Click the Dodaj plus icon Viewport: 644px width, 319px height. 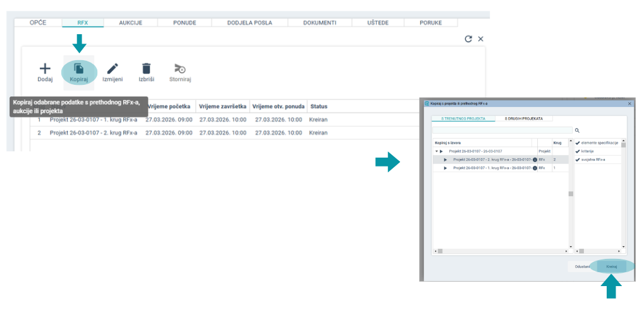point(45,68)
